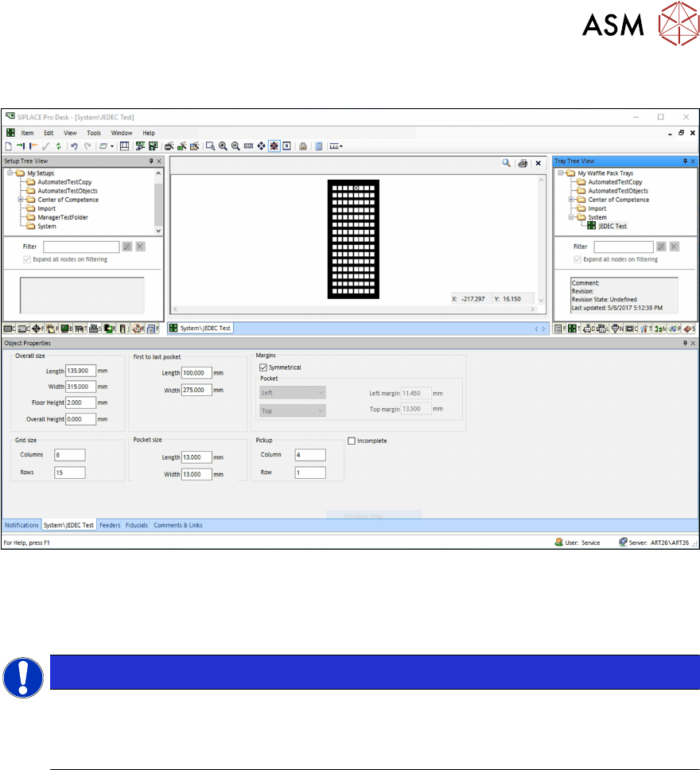This screenshot has height=770, width=700.
Task: Click the Pickup Row field
Action: point(310,472)
